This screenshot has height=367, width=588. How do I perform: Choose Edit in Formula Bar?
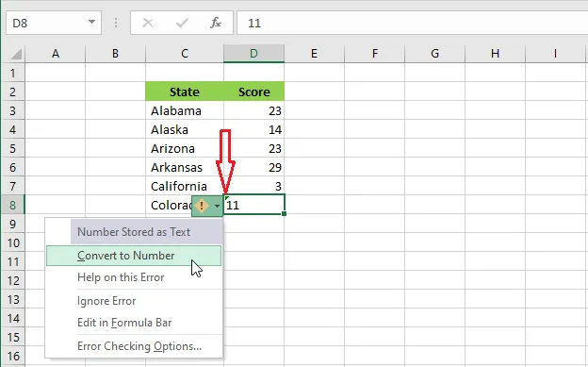click(x=134, y=323)
